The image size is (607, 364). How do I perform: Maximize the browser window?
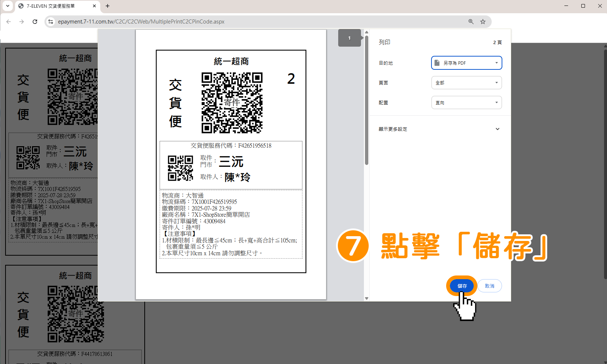(583, 6)
